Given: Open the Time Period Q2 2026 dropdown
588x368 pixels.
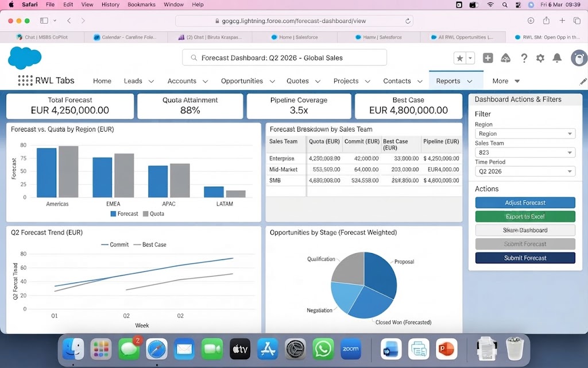Looking at the screenshot, I should click(525, 171).
